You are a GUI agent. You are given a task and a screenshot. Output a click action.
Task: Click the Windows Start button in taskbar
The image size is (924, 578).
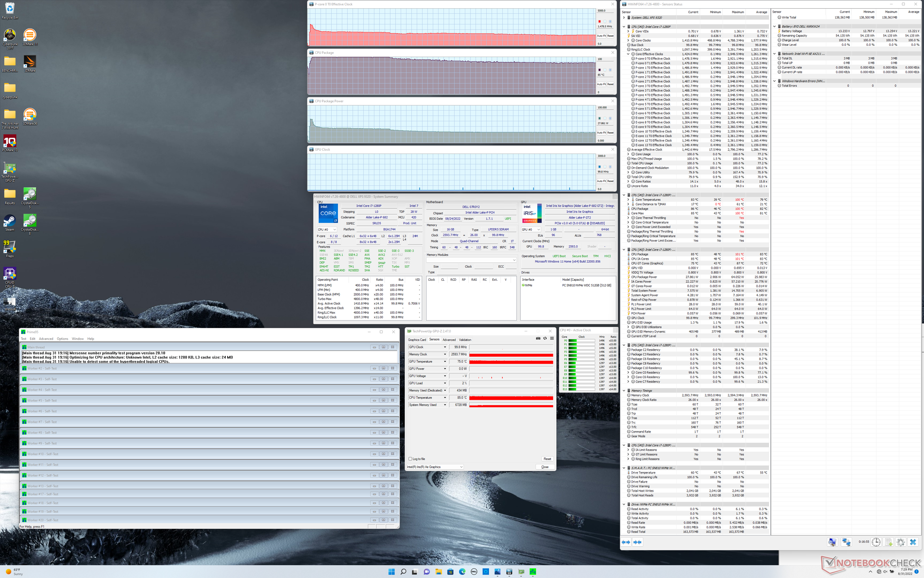click(391, 572)
